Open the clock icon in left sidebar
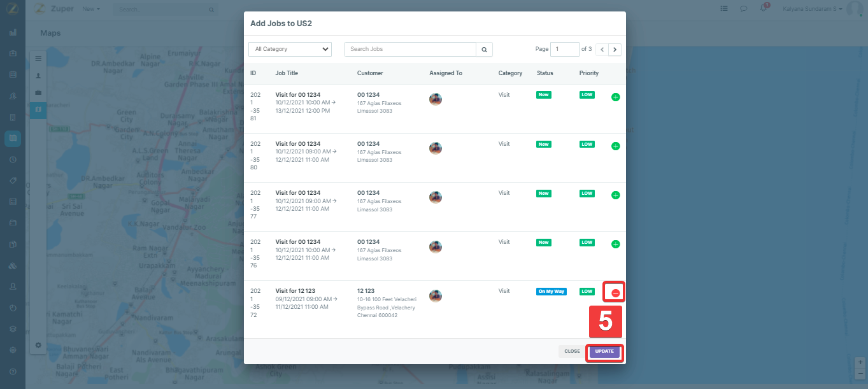The height and width of the screenshot is (389, 868). tap(13, 160)
